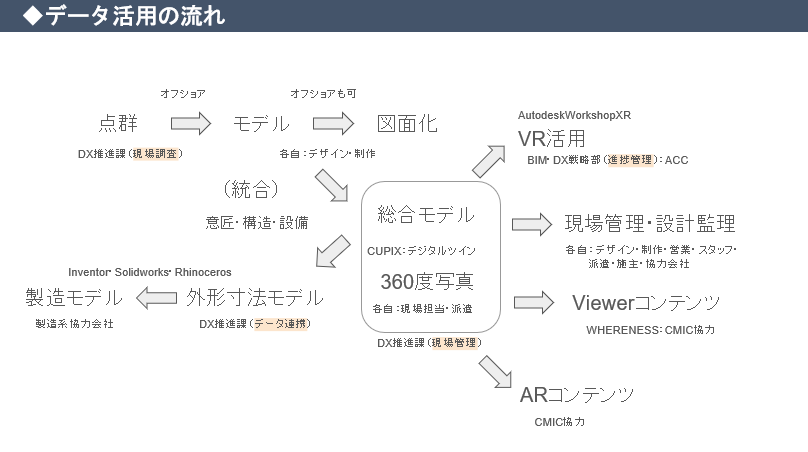
Task: Click the 図面化 heading text
Action: [406, 123]
